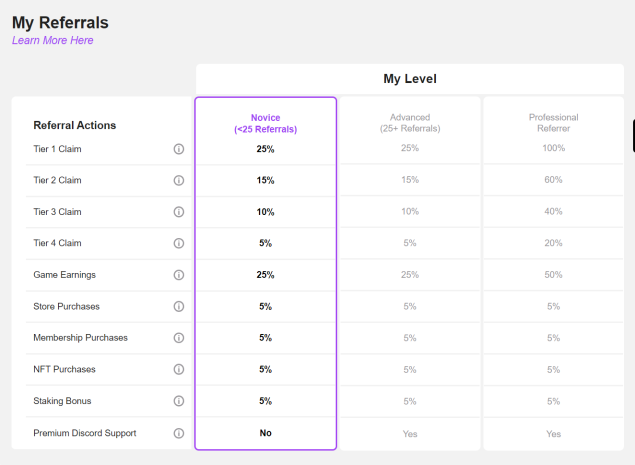Click Advanced Tier 3 Claim value 10%
Screen dimensions: 635x465
(x=410, y=211)
